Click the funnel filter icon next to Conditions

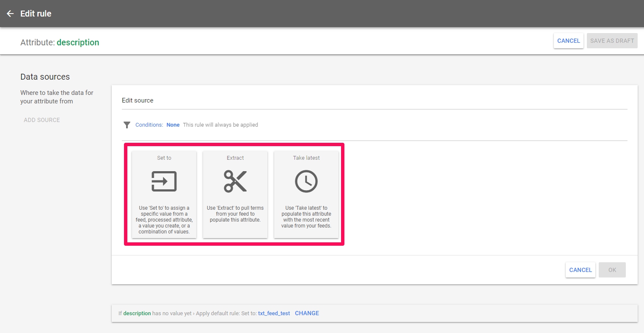127,125
